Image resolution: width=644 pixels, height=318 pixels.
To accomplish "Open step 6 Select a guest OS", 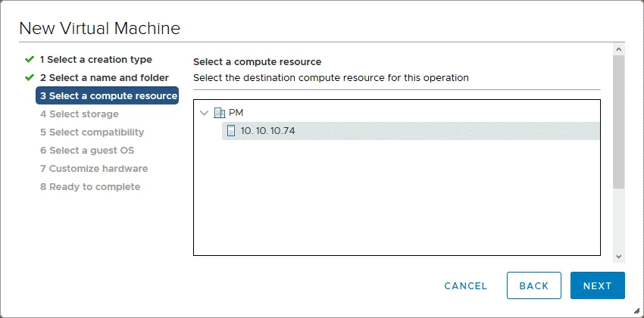I will [87, 150].
